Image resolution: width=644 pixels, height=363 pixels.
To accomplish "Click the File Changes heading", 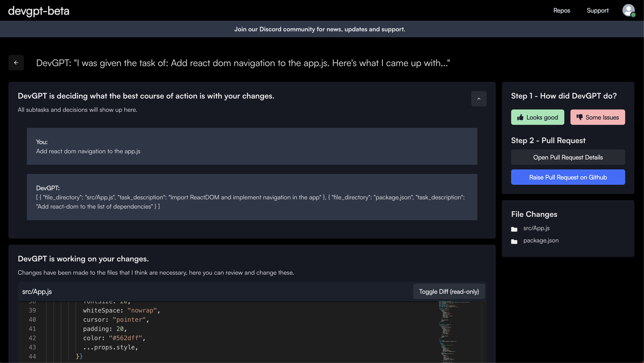I will [534, 214].
